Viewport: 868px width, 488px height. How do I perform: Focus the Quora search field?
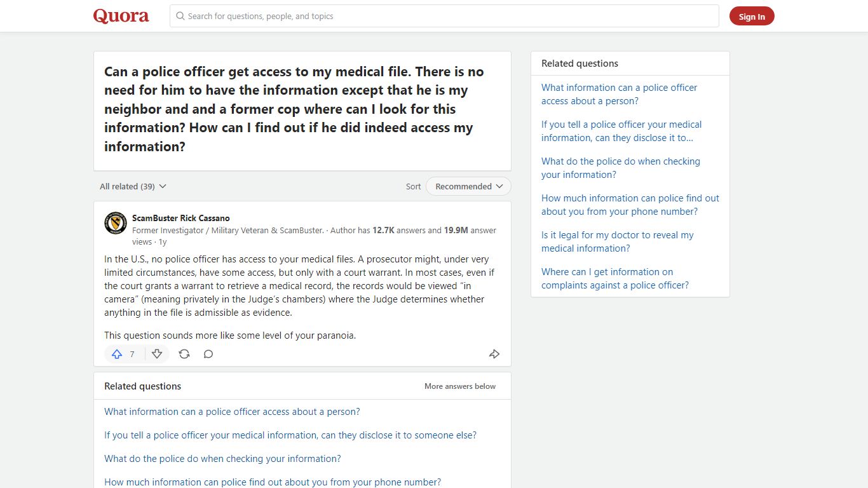click(444, 16)
